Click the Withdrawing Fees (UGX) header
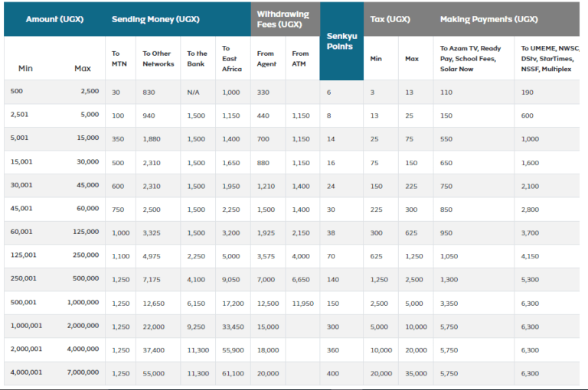The image size is (588, 390). click(x=283, y=19)
